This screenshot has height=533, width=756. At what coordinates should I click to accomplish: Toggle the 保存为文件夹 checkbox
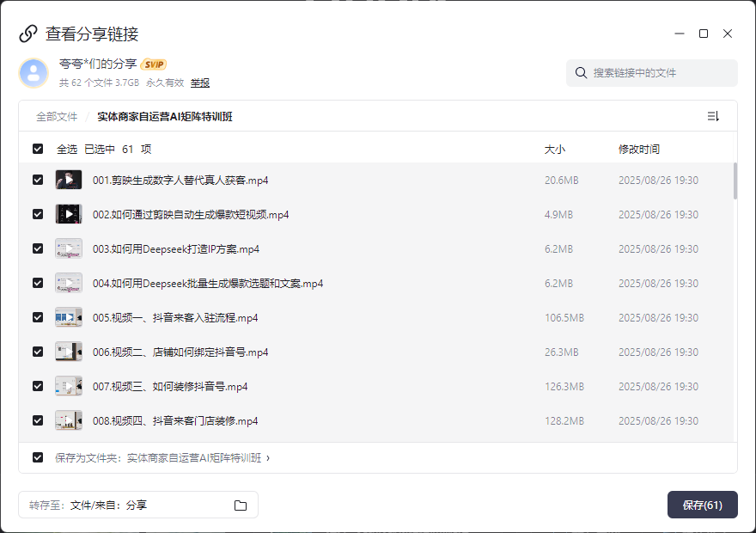(x=38, y=457)
